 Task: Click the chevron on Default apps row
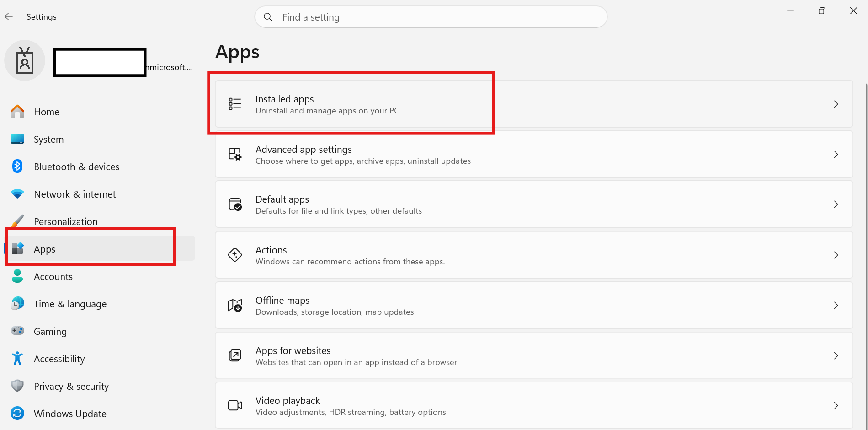[836, 204]
